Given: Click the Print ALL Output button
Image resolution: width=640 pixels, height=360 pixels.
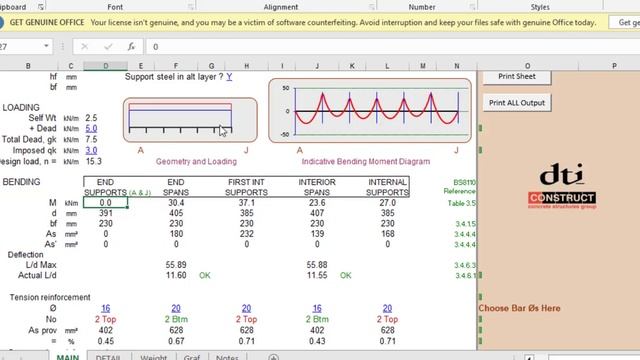Looking at the screenshot, I should point(517,103).
